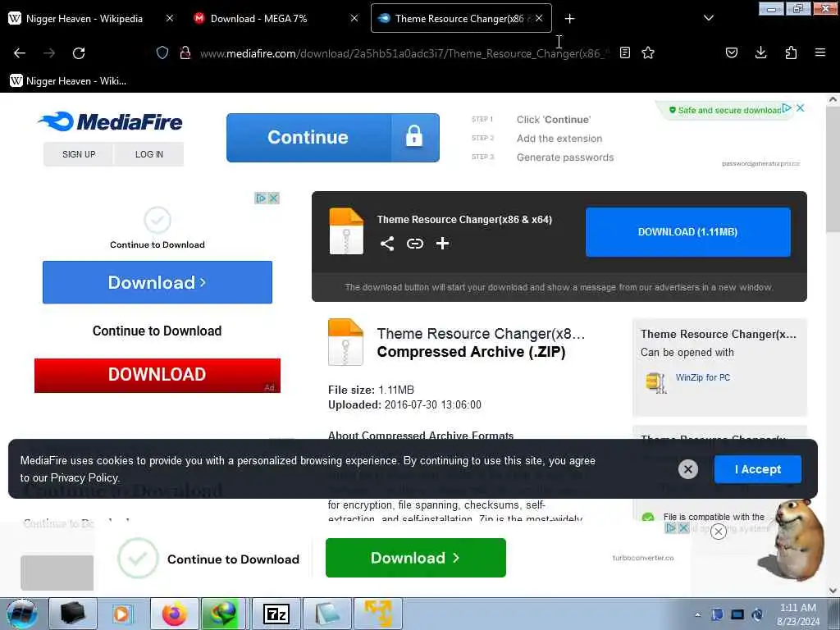Open the tracking protection shield icon

tap(162, 52)
